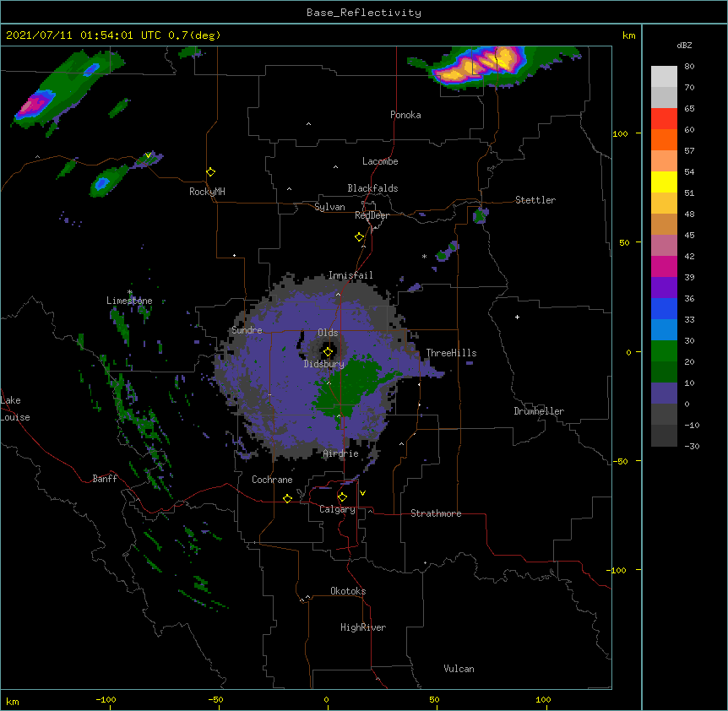The height and width of the screenshot is (711, 728).
Task: Pick the red 65 dBZ legend color
Action: pos(664,118)
